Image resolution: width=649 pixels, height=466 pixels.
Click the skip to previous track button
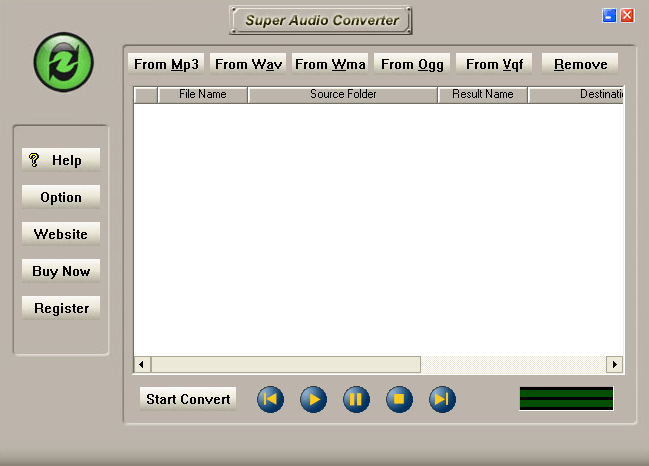270,399
